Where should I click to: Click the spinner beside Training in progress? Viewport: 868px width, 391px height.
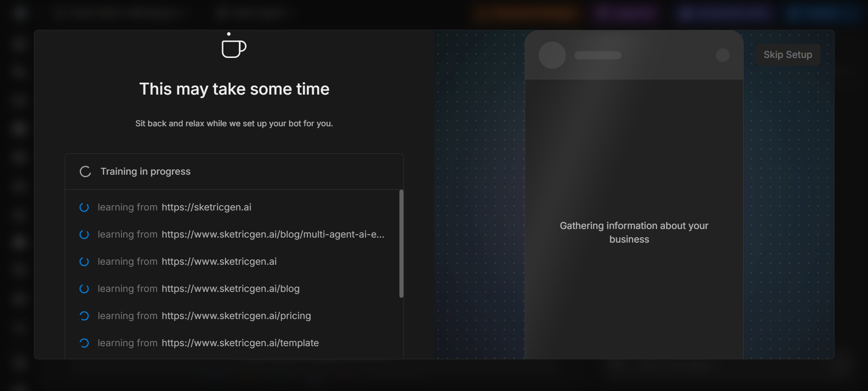click(x=85, y=172)
